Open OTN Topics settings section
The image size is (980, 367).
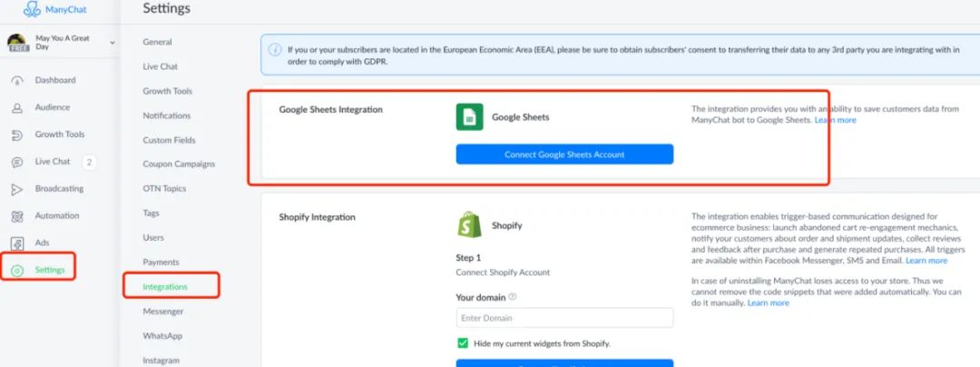coord(164,188)
